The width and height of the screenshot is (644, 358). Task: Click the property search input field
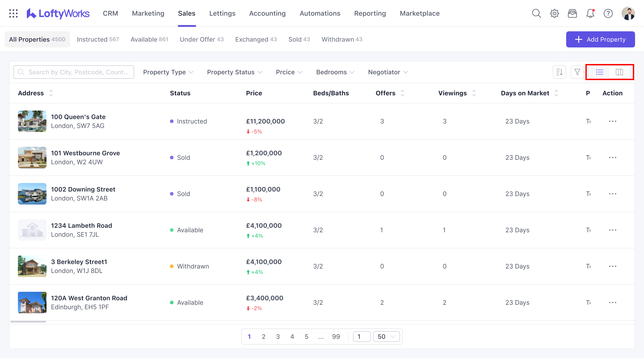pos(74,72)
